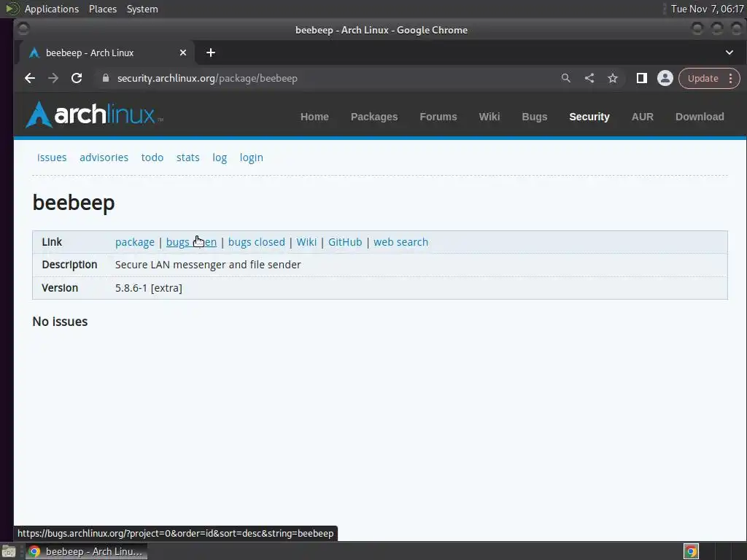Go back to the previous page
The width and height of the screenshot is (747, 560).
29,78
